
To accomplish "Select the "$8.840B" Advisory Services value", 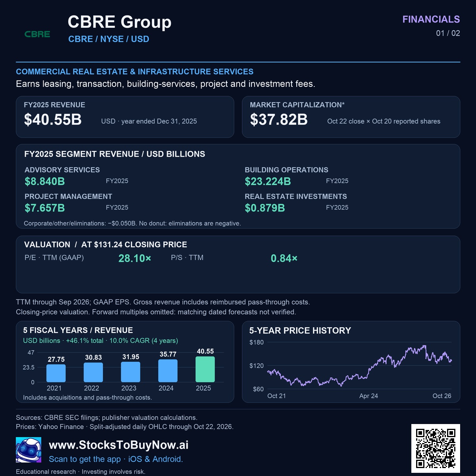I will 45,182.
